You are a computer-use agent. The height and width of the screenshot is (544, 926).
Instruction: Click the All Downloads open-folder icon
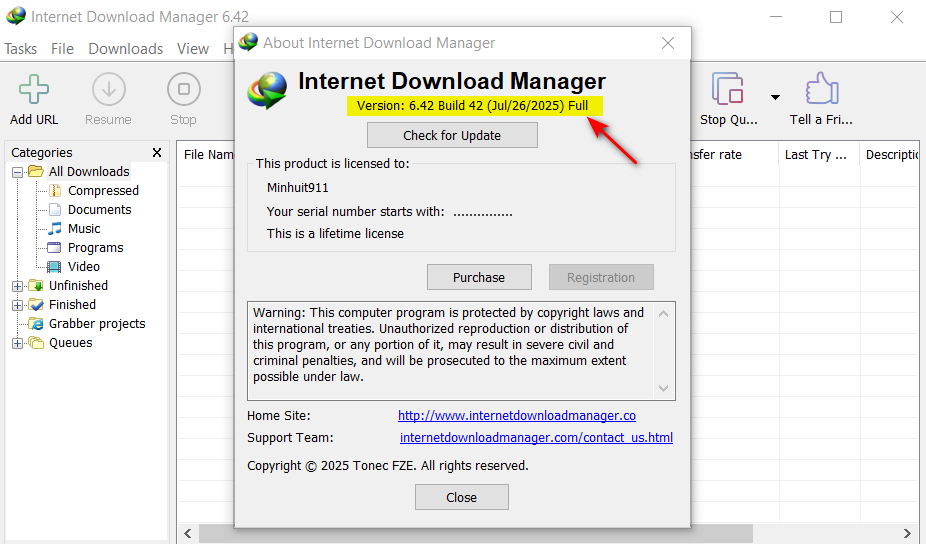tap(36, 171)
